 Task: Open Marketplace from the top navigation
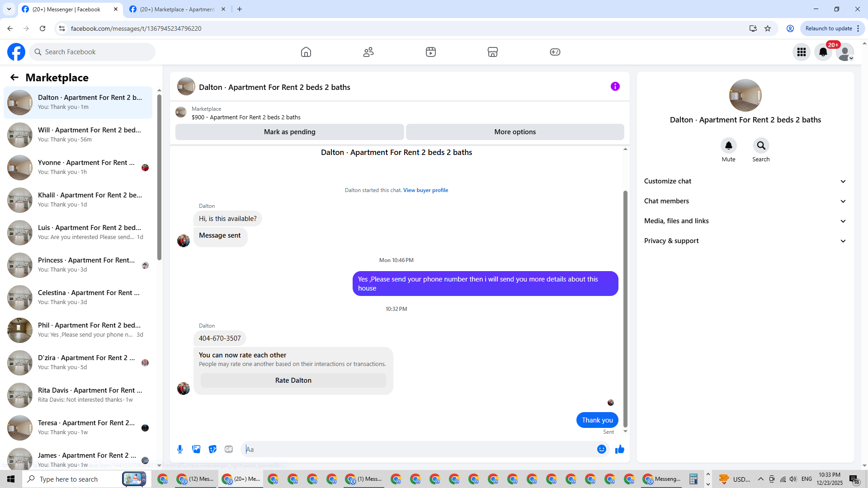[492, 52]
